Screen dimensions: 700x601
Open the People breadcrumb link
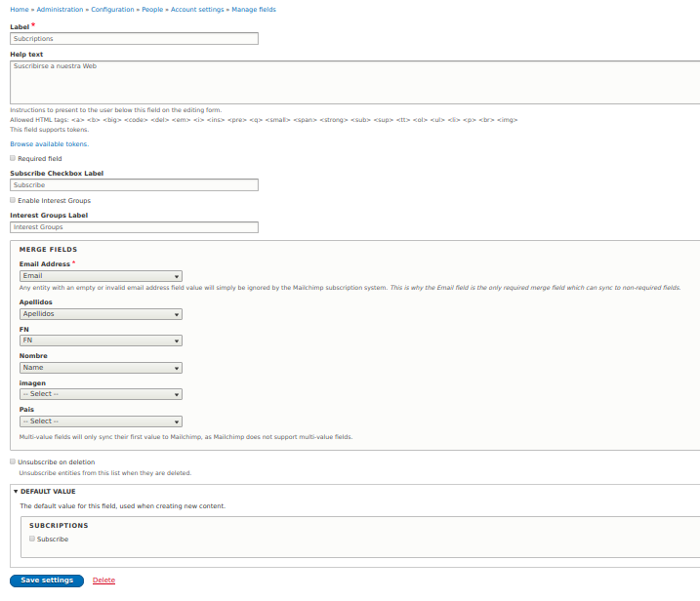[151, 9]
